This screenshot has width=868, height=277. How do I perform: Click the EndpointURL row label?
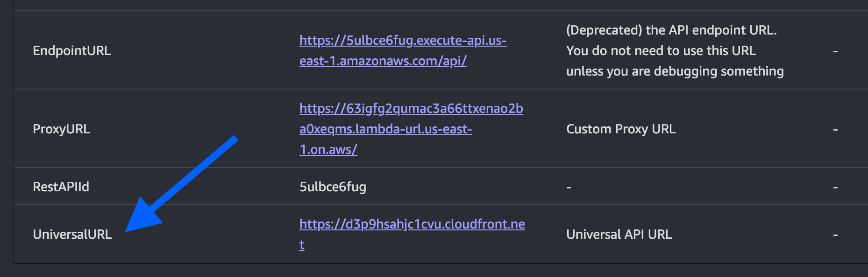pos(72,51)
